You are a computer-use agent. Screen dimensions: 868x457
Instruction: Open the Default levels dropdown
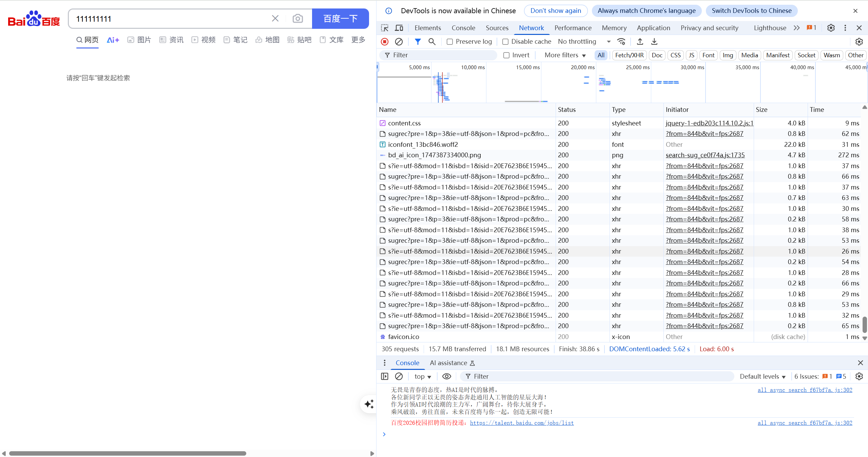pos(763,376)
